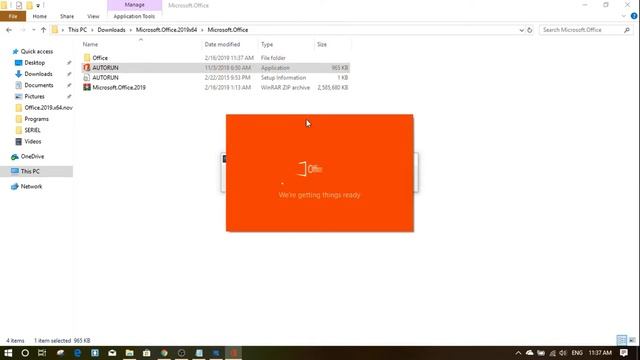Open Windows Start menu
This screenshot has width=640, height=360.
tap(8, 353)
